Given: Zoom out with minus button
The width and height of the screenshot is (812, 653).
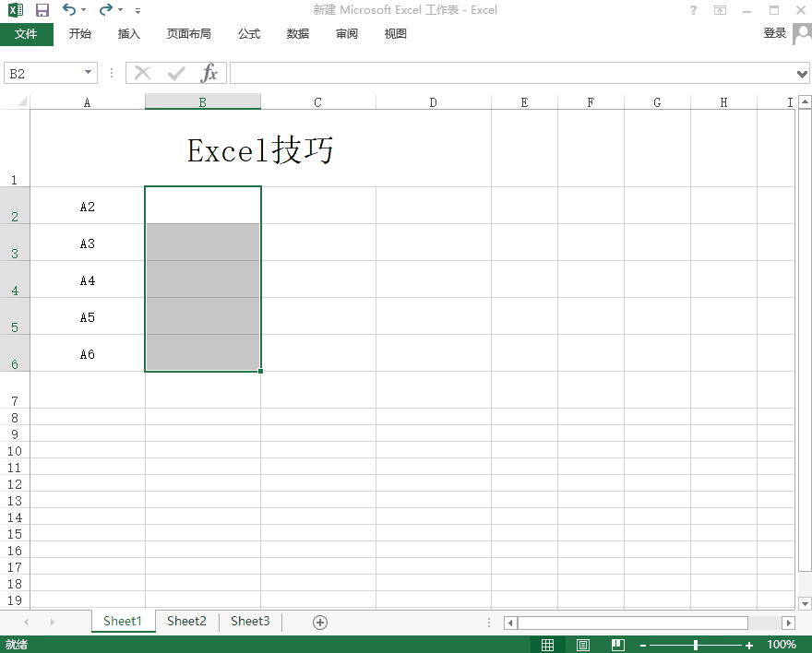Looking at the screenshot, I should point(642,646).
